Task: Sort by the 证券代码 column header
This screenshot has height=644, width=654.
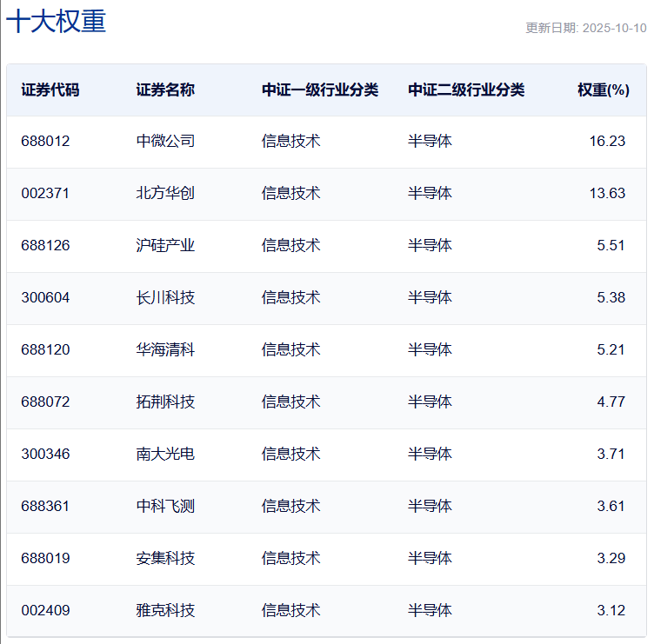Action: 50,90
